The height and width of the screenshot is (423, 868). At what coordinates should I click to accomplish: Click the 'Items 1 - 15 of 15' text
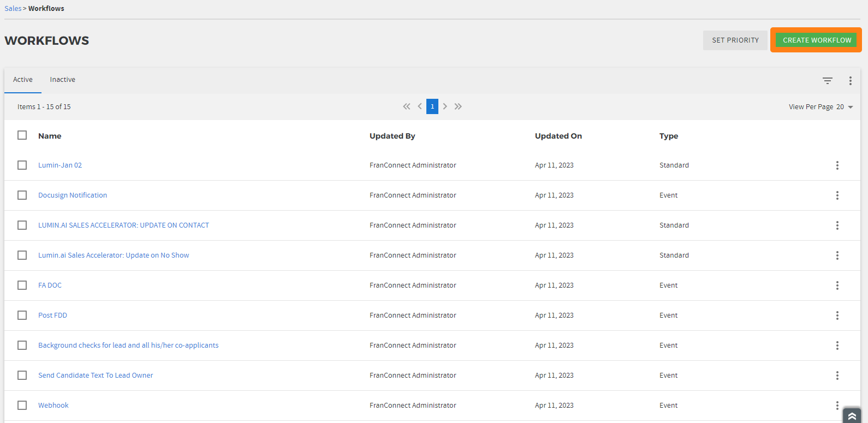tap(44, 107)
